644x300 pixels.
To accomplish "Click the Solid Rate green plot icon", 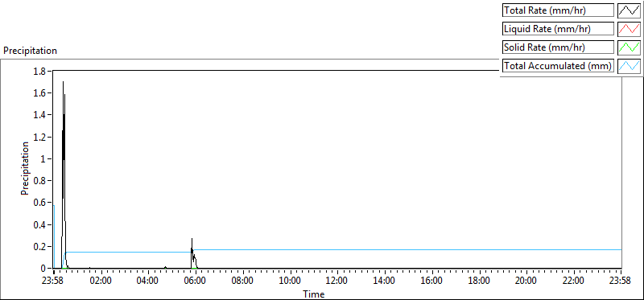I will point(629,47).
